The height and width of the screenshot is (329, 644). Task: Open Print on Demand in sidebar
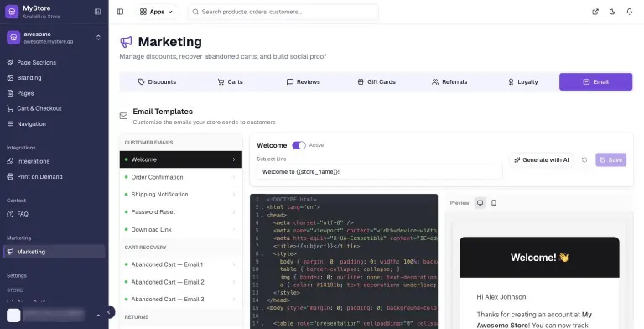click(55, 177)
